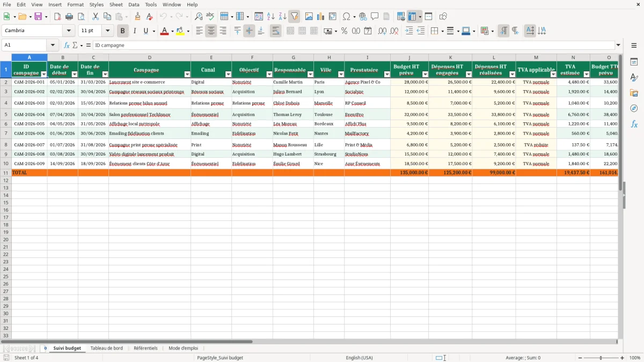Insert a chart

click(321, 17)
